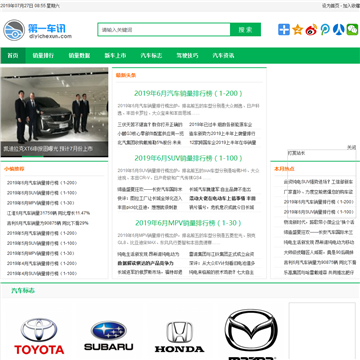Close the floating ad with 关闭
The width and height of the screenshot is (360, 360).
tap(352, 147)
